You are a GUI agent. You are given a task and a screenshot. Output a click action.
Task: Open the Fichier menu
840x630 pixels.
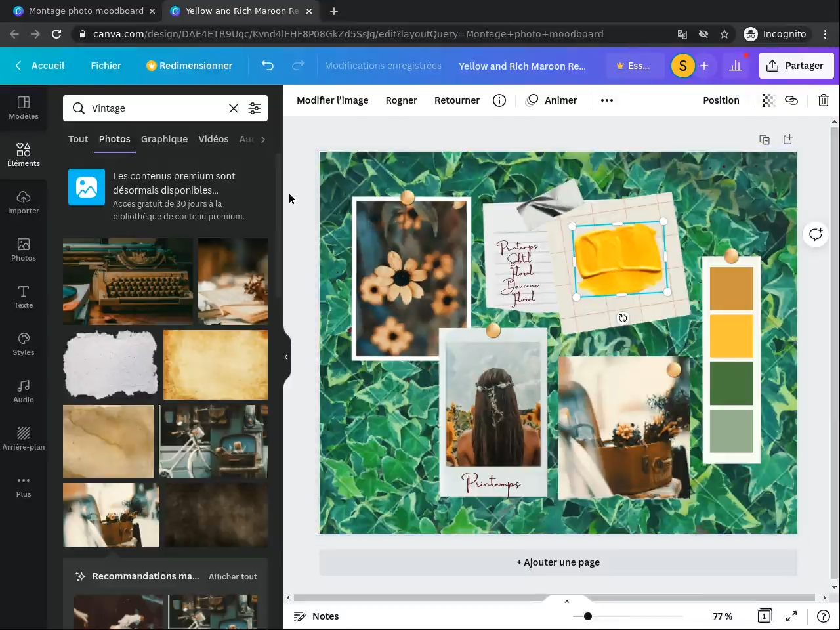(x=106, y=66)
